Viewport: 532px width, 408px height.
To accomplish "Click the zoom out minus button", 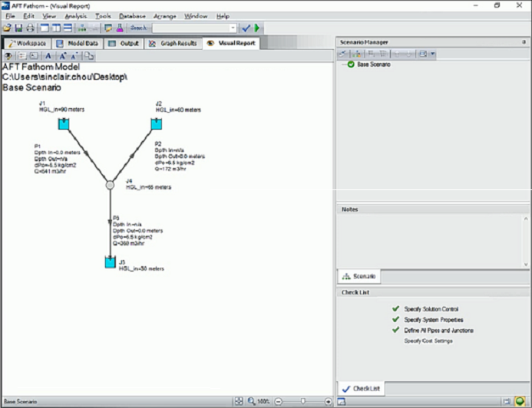I will tap(278, 402).
